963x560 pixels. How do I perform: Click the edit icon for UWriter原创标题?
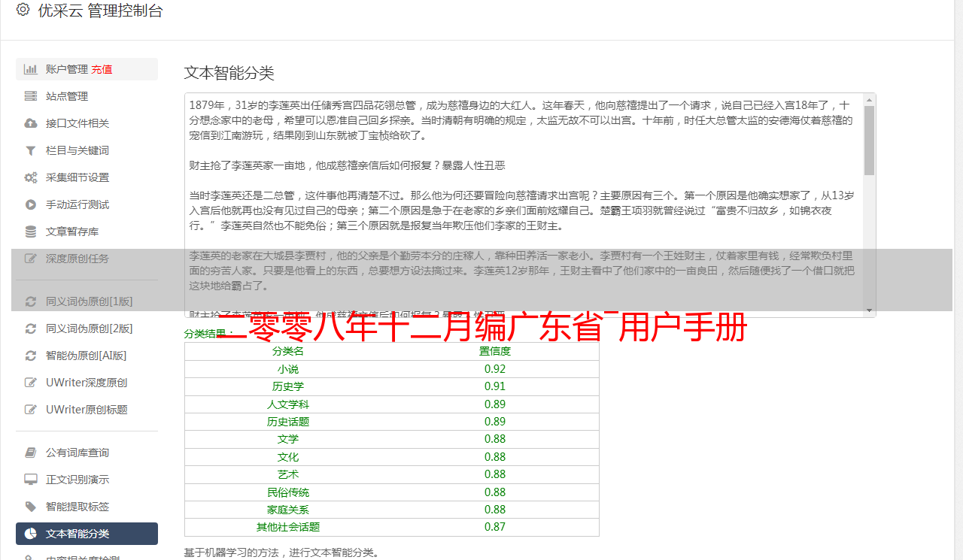(x=31, y=410)
